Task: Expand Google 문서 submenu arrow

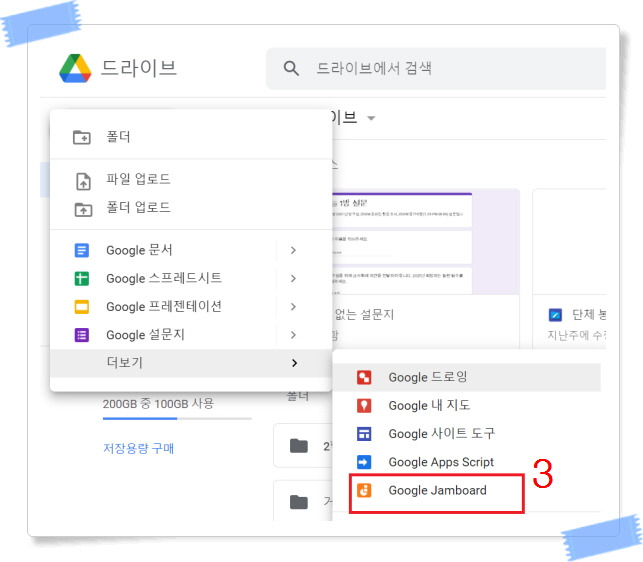Action: tap(293, 250)
